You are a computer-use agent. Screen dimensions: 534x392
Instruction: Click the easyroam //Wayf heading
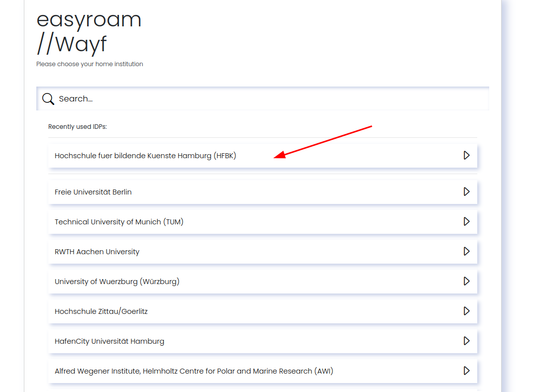point(89,32)
